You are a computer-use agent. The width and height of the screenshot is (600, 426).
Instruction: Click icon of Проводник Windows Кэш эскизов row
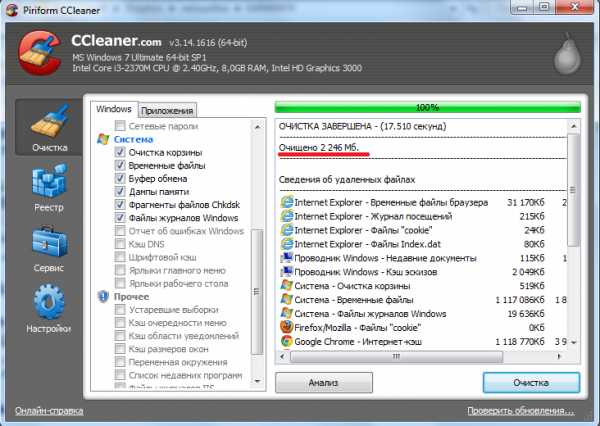coord(287,272)
